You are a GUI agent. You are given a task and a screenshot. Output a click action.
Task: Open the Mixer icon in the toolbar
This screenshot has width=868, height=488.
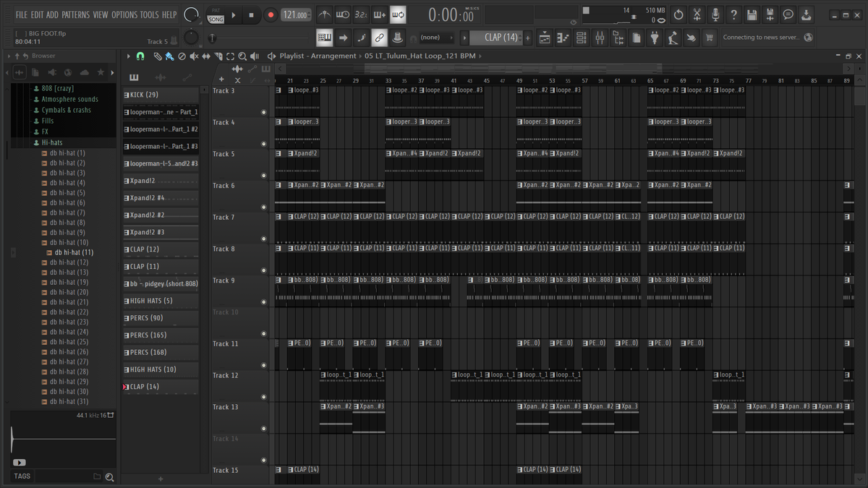[601, 38]
